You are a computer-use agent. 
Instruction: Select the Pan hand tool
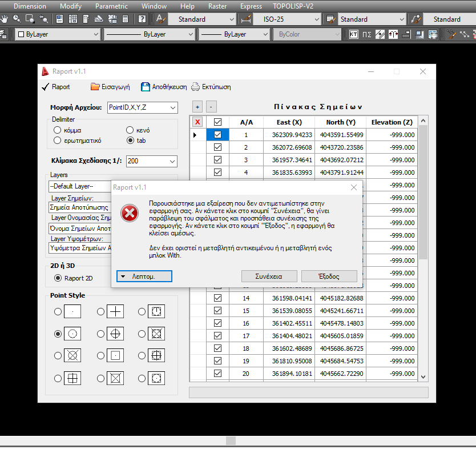point(4,19)
